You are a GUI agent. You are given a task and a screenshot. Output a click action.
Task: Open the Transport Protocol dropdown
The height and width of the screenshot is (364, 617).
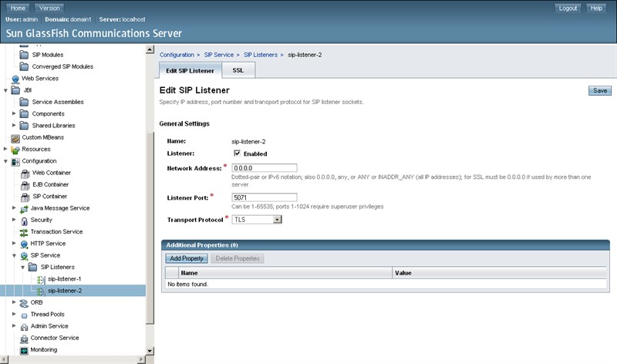(277, 220)
